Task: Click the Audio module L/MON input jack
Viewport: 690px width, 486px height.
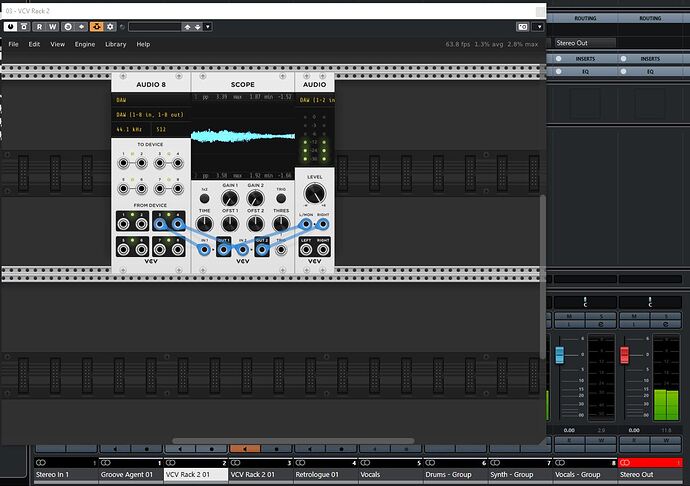Action: (306, 224)
